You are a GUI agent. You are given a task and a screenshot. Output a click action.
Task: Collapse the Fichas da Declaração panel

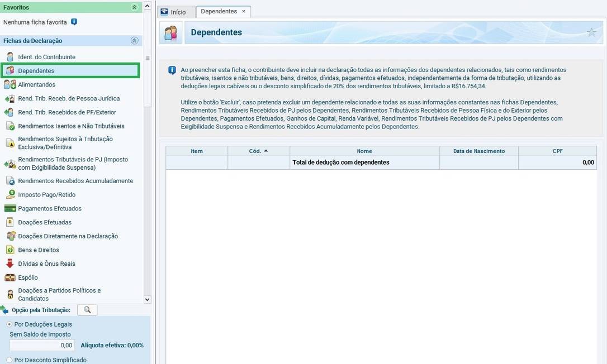pos(134,41)
